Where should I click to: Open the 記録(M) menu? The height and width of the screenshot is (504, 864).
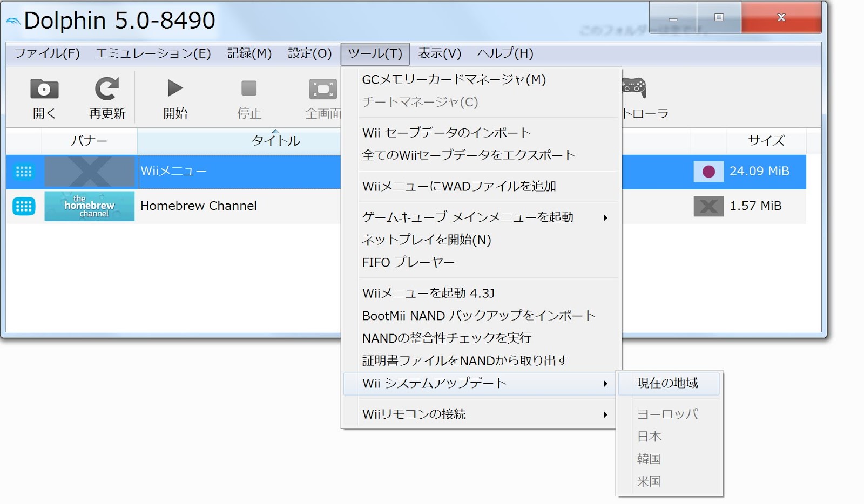click(x=249, y=53)
